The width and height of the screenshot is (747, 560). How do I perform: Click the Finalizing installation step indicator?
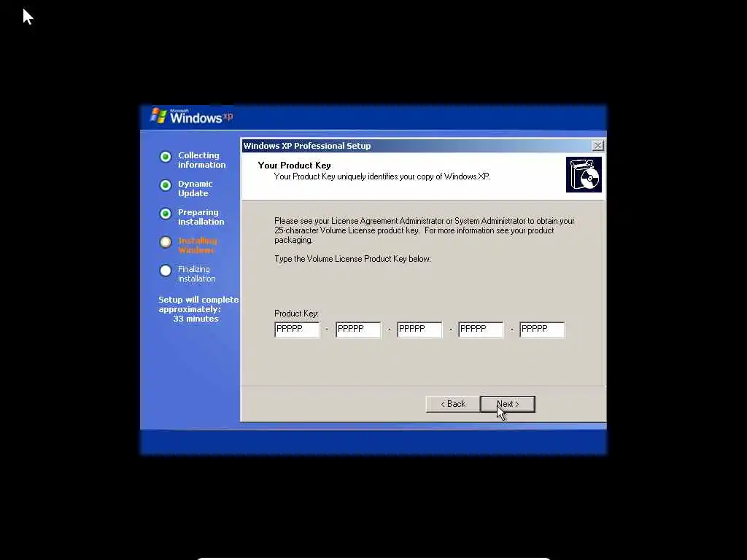166,271
